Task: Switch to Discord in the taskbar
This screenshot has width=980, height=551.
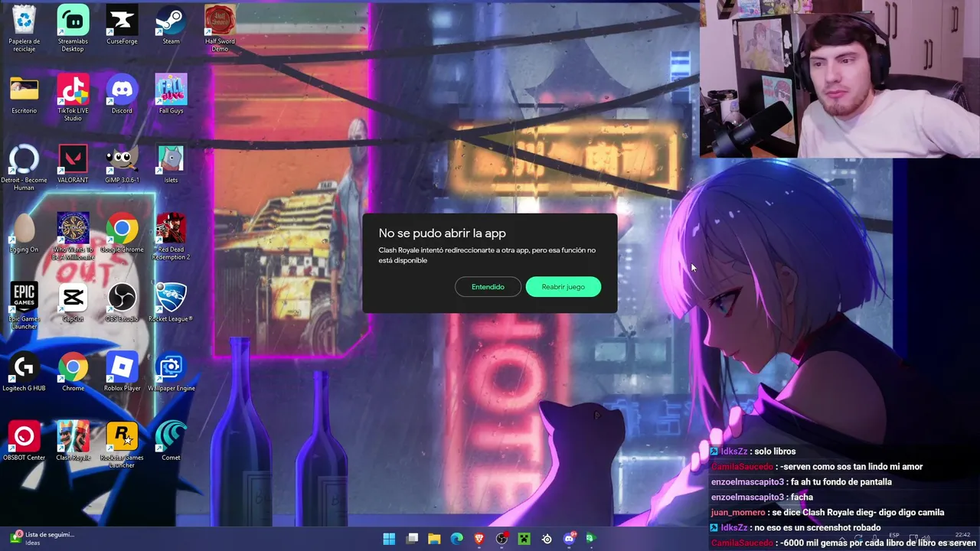Action: [x=569, y=539]
